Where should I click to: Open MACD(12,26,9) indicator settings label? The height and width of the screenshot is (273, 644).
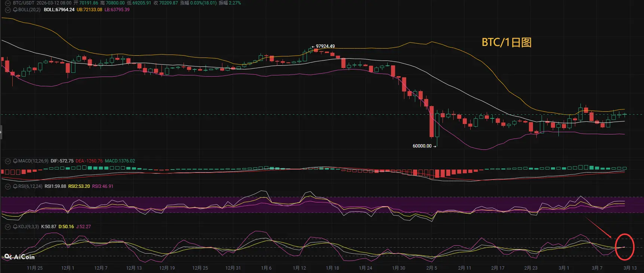pyautogui.click(x=33, y=161)
